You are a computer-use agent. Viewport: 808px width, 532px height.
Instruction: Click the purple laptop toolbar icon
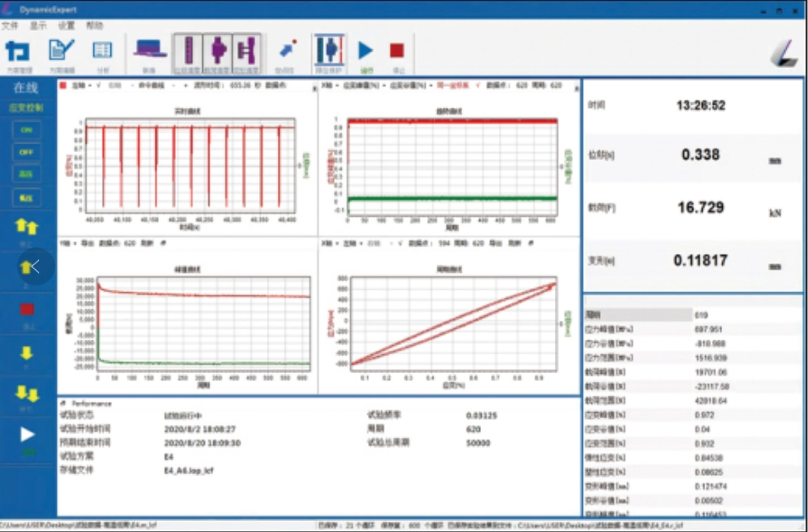click(148, 53)
